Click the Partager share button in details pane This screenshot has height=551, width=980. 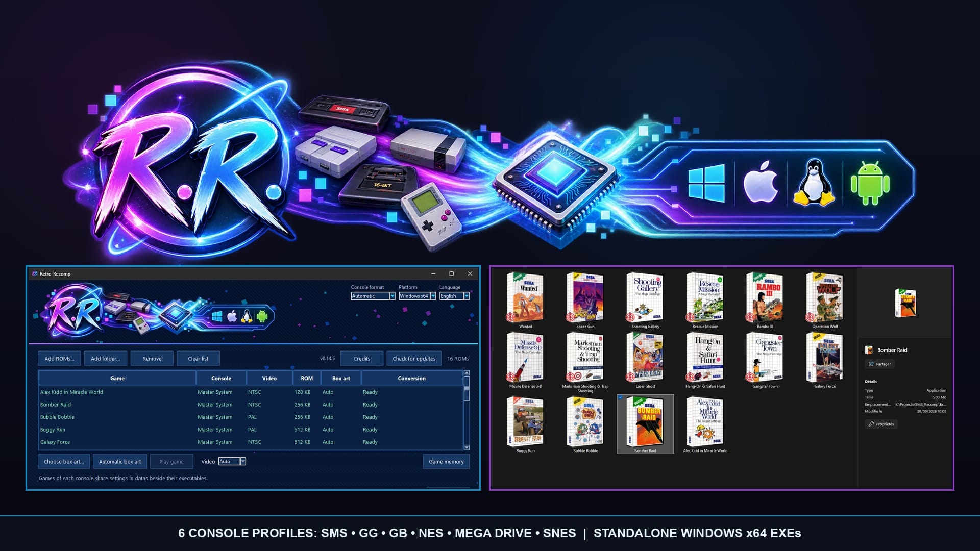click(x=879, y=364)
